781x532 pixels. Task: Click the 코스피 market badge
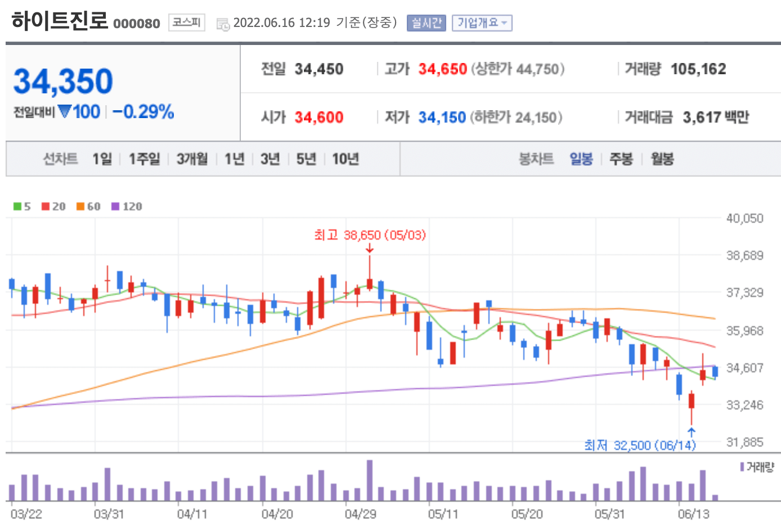click(x=186, y=22)
